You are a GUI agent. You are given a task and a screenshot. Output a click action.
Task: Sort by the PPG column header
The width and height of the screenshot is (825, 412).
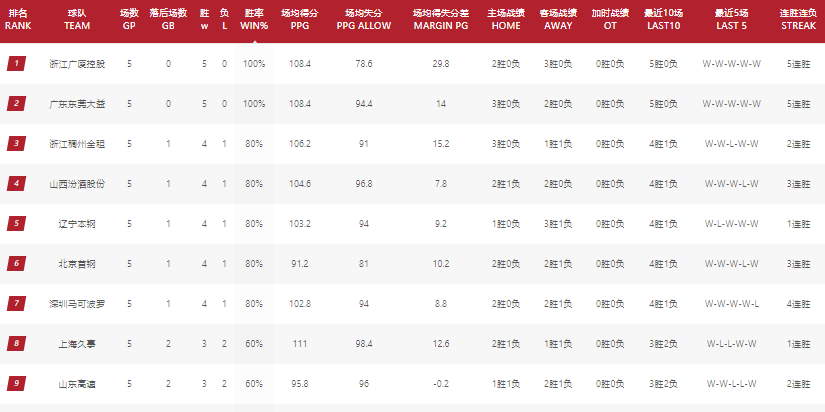[x=299, y=19]
